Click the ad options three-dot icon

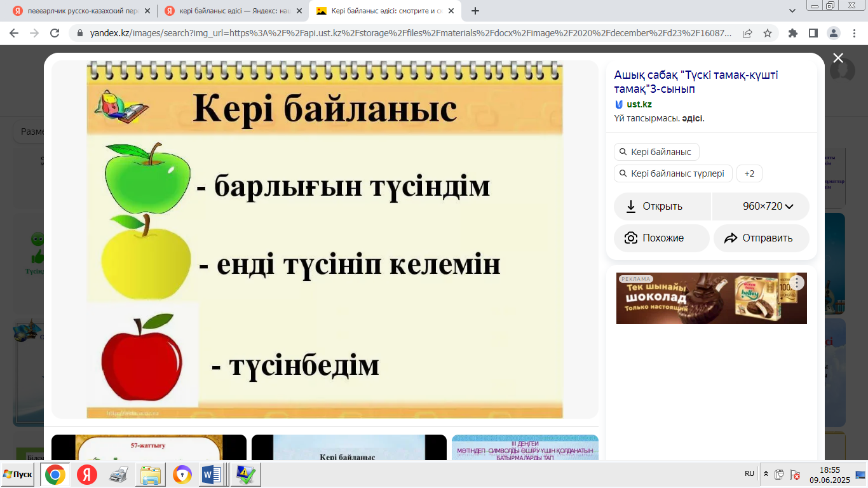[x=796, y=283]
